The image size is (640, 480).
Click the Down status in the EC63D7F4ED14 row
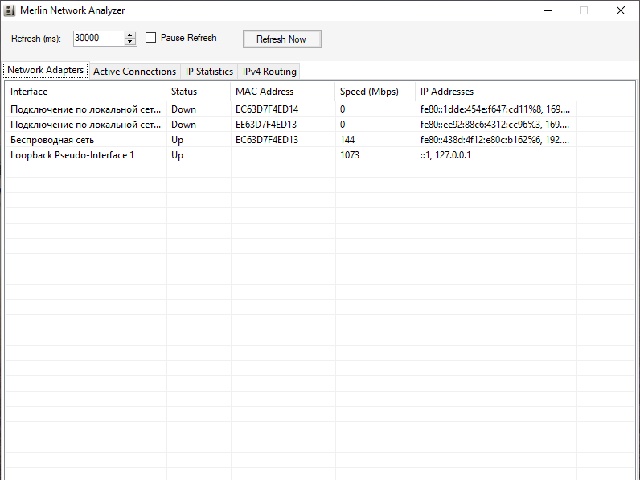pyautogui.click(x=183, y=109)
